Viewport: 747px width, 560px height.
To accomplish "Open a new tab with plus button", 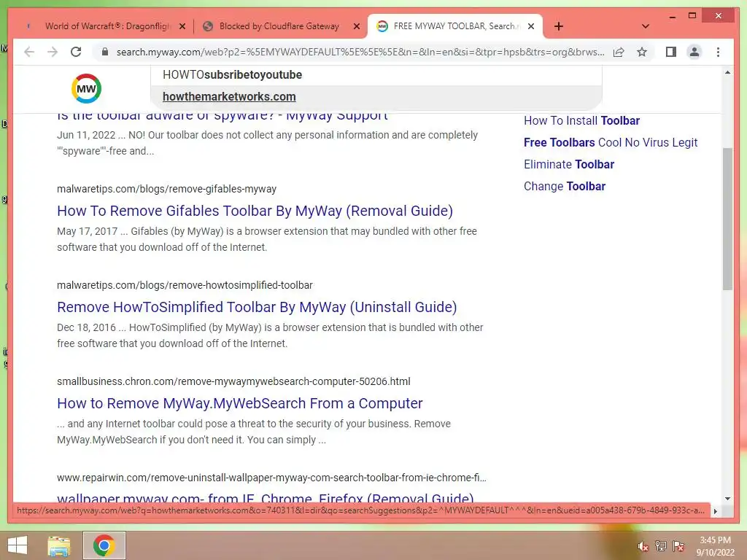I will point(559,26).
